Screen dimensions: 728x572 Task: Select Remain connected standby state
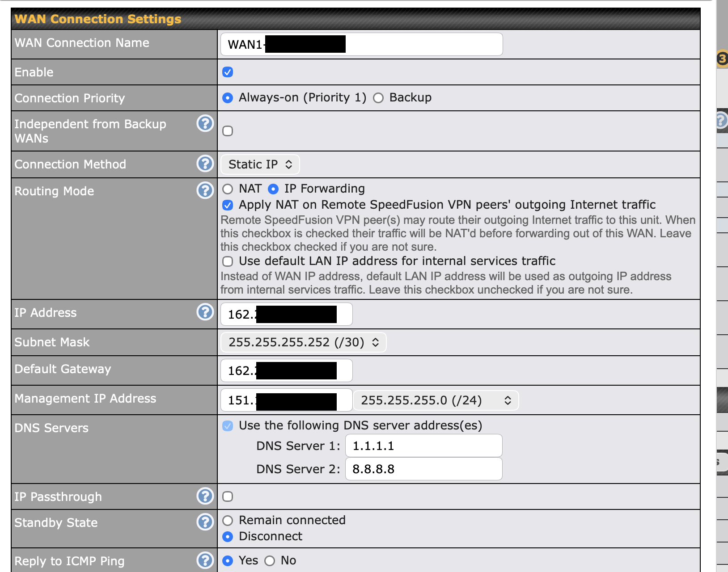[x=228, y=521]
